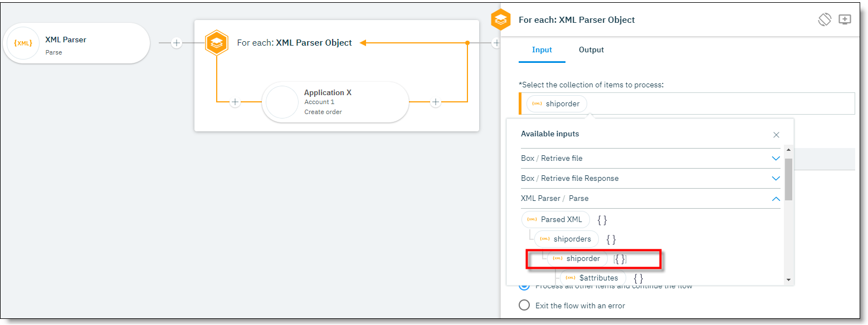
Task: Expand Box / Retrieve file Response section
Action: pyautogui.click(x=776, y=179)
